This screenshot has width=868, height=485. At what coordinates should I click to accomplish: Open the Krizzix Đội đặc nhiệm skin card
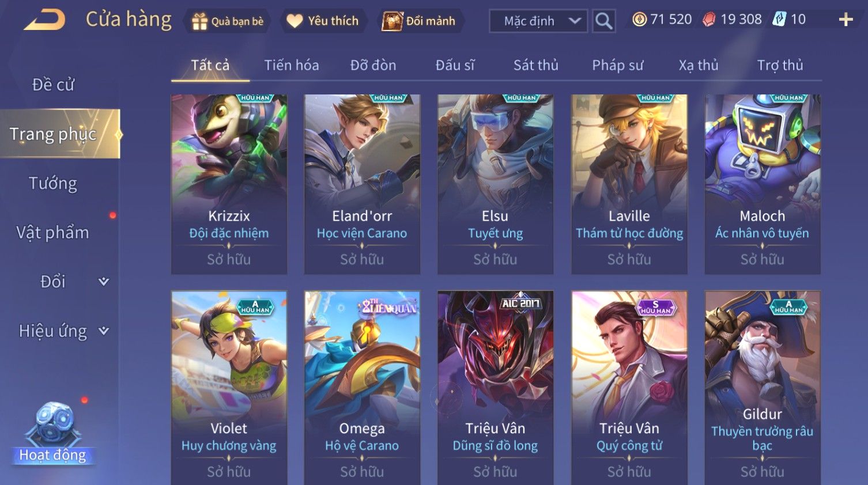[229, 184]
